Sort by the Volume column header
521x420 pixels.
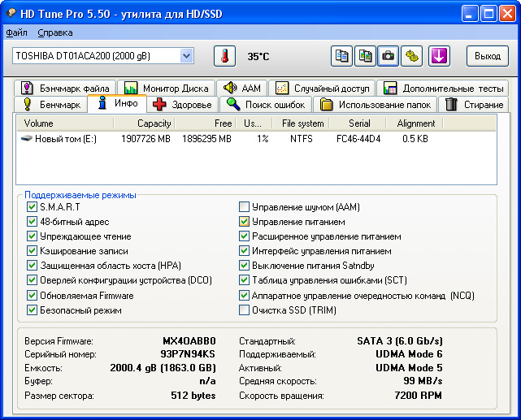coord(65,123)
